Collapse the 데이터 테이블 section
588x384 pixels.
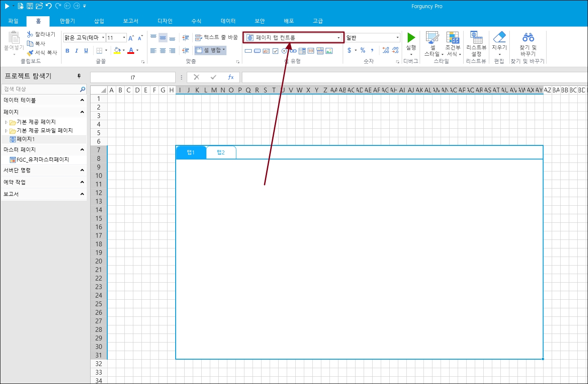[x=82, y=100]
